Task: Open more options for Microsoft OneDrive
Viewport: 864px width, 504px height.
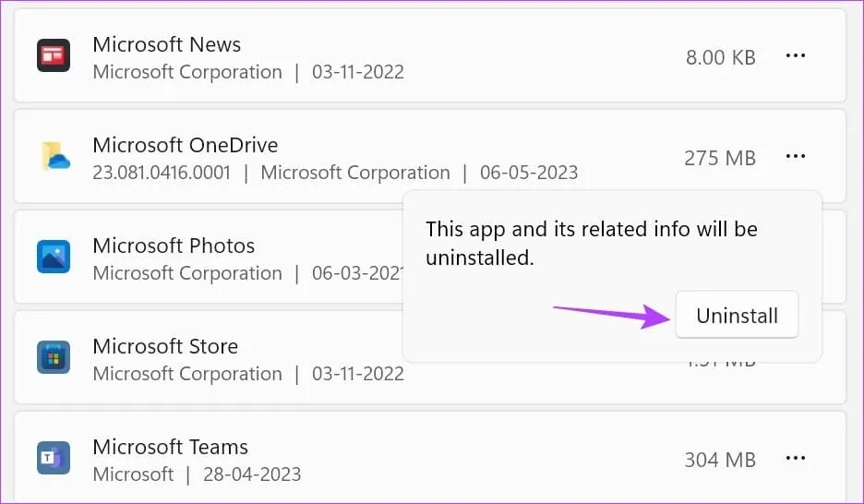Action: point(795,157)
